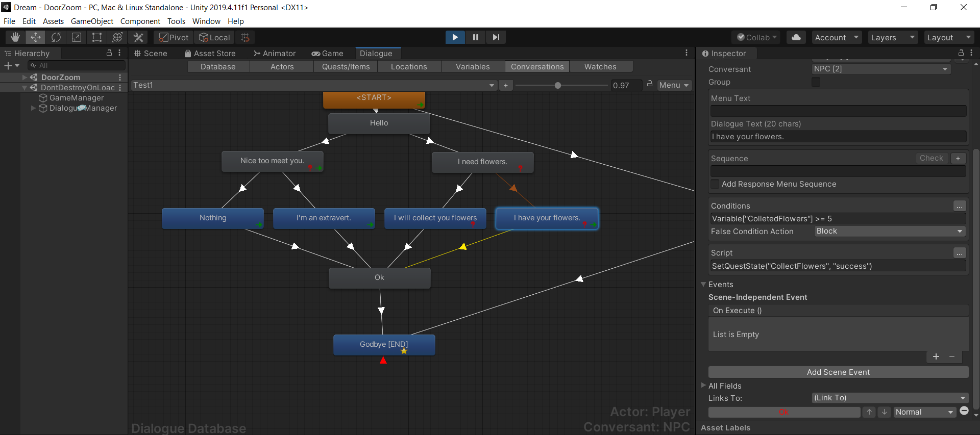Toggle Pivot handle position

(x=174, y=37)
